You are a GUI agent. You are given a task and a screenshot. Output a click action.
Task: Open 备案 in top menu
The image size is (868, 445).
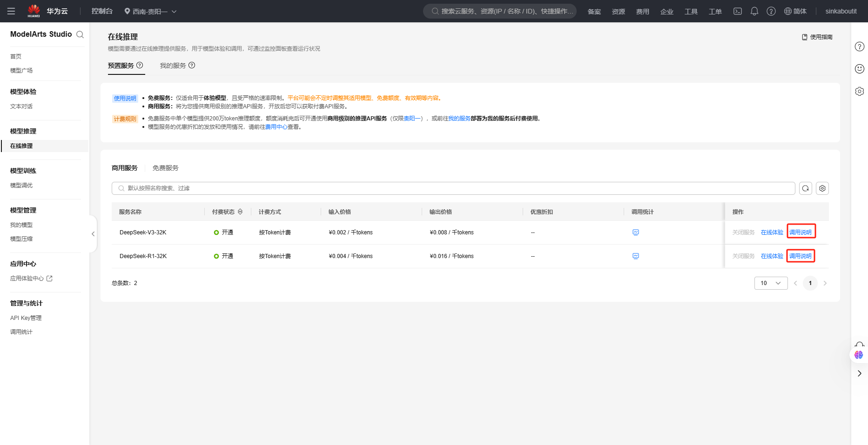pos(594,12)
